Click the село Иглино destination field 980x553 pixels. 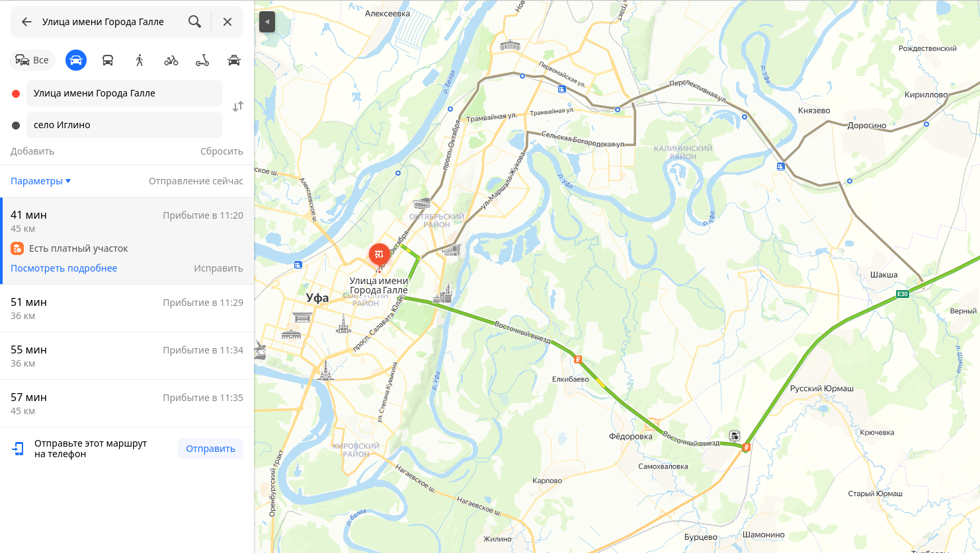[x=124, y=125]
